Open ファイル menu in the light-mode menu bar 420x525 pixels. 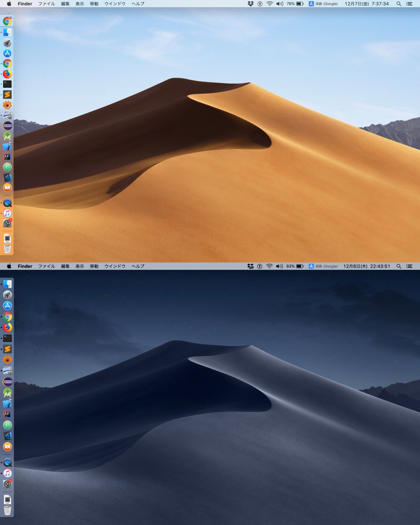click(x=47, y=4)
